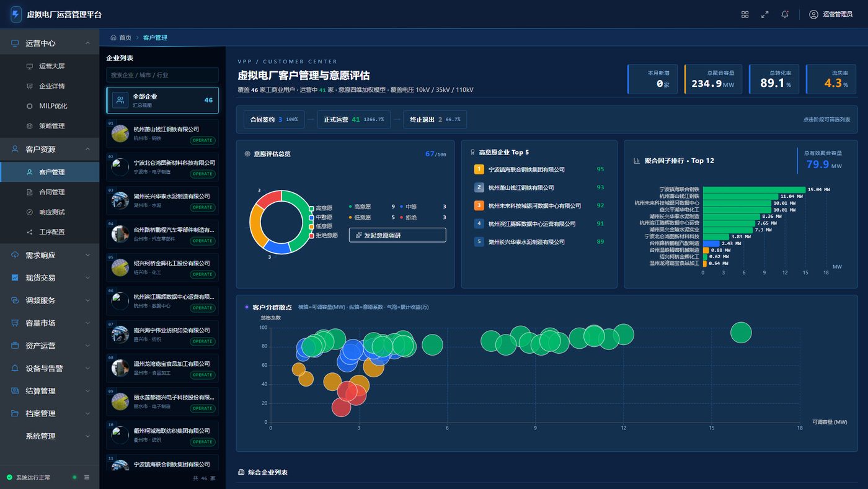
Task: Expand the 调频服务 menu group
Action: 50,300
